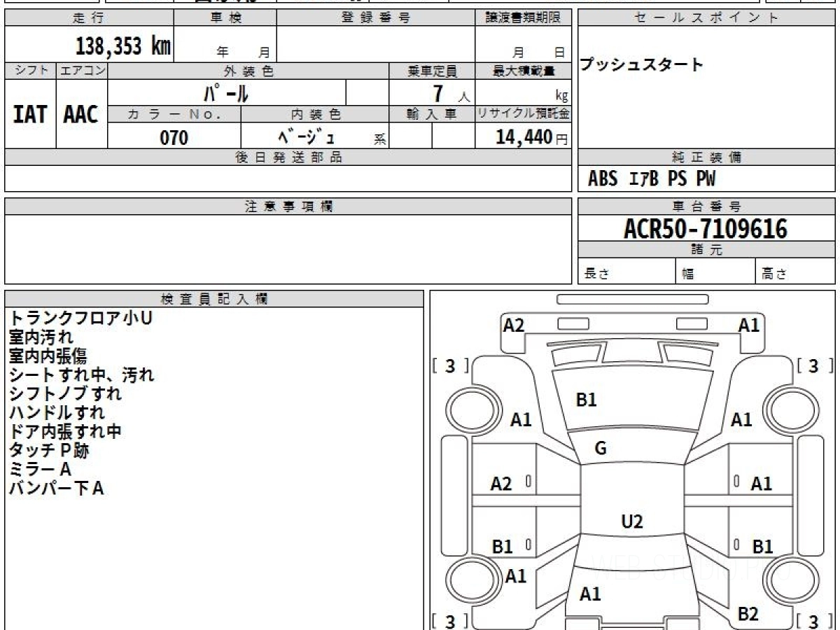Click the 注意事項欄 header
Viewport: 840px width, 630px height.
(288, 206)
